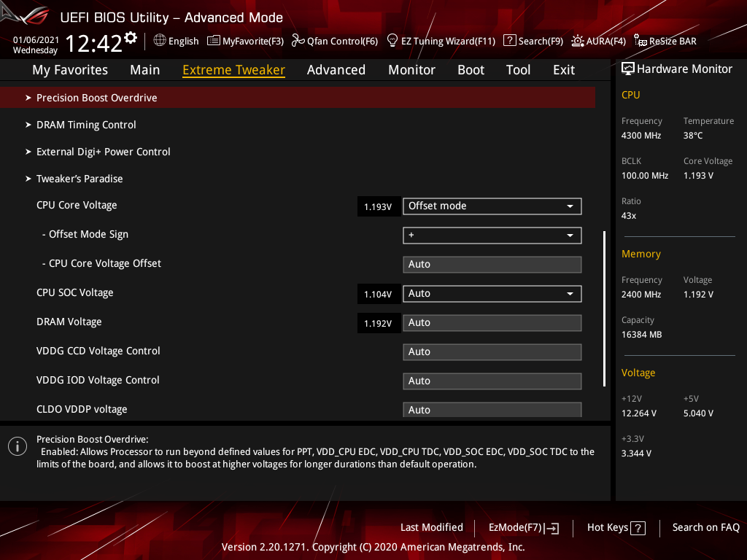
Task: Click Capacity 16384 MB value
Action: point(641,335)
